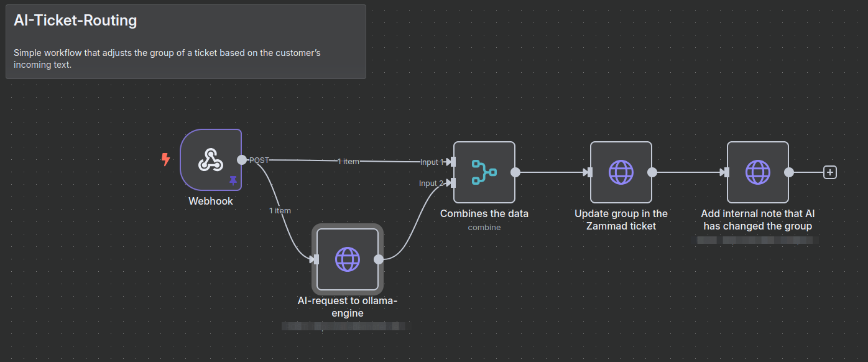Open the Update group in the Zammad ticket node
This screenshot has height=362, width=868.
tap(621, 172)
